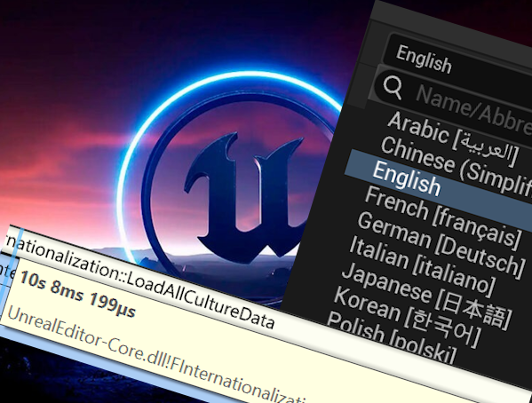Click the UnrealEditor-Core.dll function name text

tap(156, 354)
